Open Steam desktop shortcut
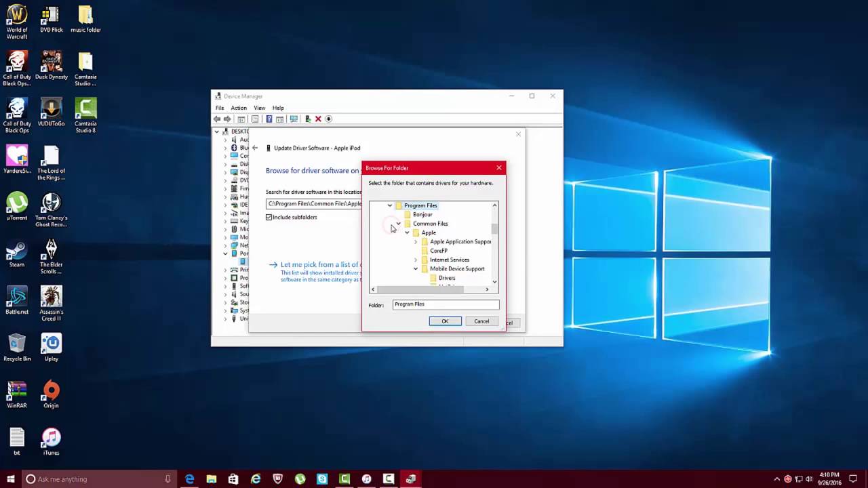Screen dimensions: 868x488 [x=17, y=254]
